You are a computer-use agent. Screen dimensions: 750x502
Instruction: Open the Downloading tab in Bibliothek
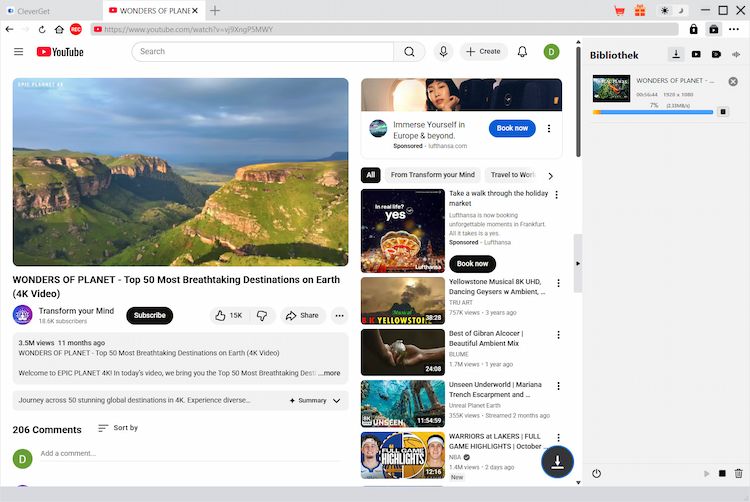pos(676,54)
